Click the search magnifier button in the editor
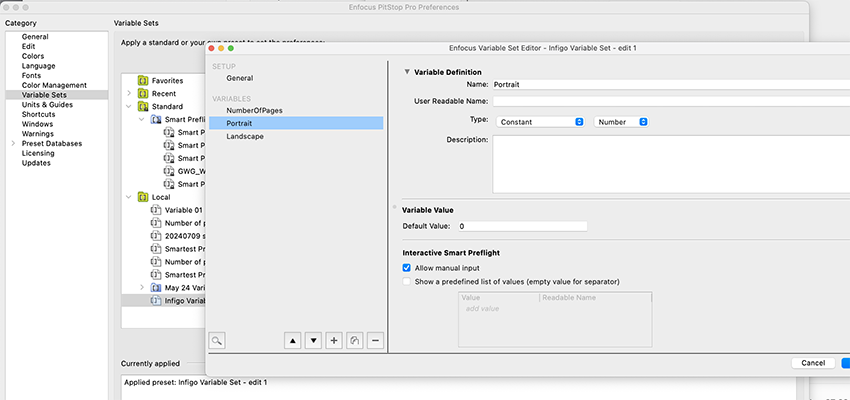850x400 pixels. [217, 340]
